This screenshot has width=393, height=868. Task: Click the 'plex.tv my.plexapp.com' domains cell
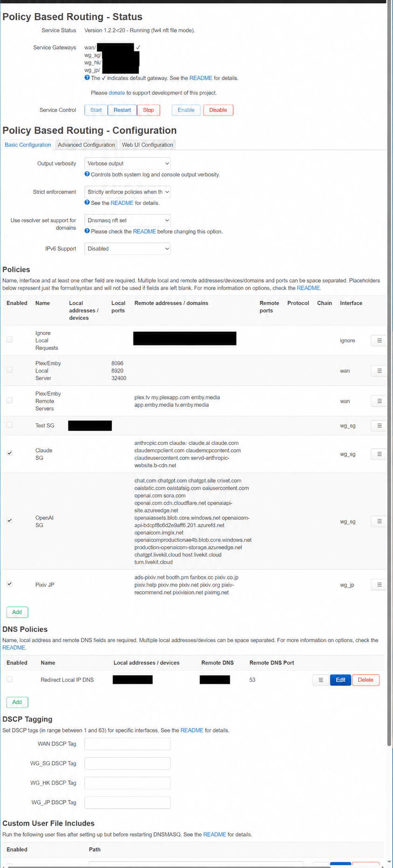click(177, 401)
